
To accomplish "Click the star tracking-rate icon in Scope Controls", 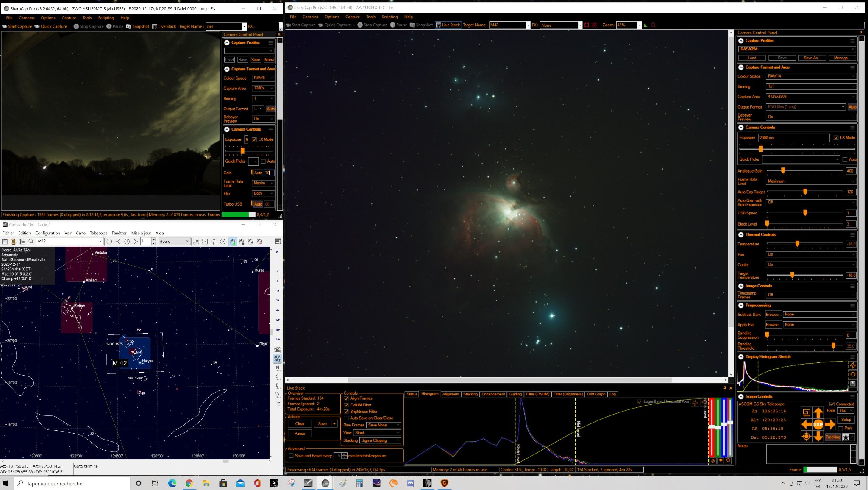I will tap(846, 437).
